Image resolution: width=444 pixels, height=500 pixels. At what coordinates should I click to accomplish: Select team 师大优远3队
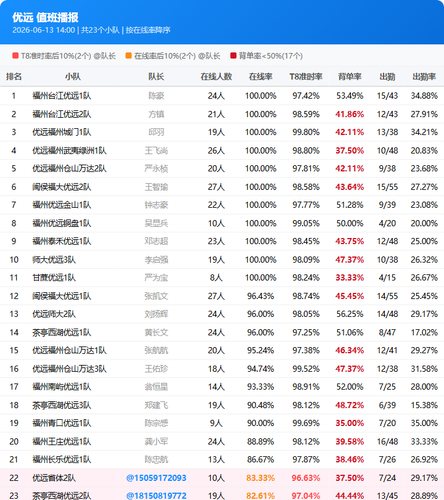(54, 260)
